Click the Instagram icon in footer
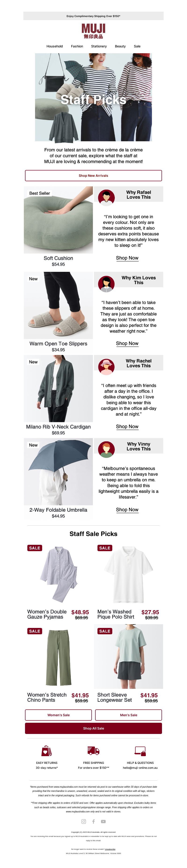 click(x=84, y=821)
